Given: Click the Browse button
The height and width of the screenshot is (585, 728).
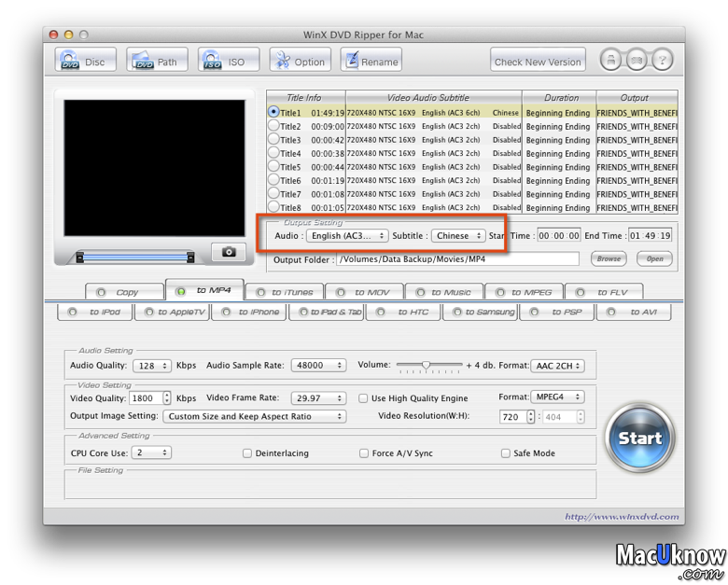Looking at the screenshot, I should point(609,258).
